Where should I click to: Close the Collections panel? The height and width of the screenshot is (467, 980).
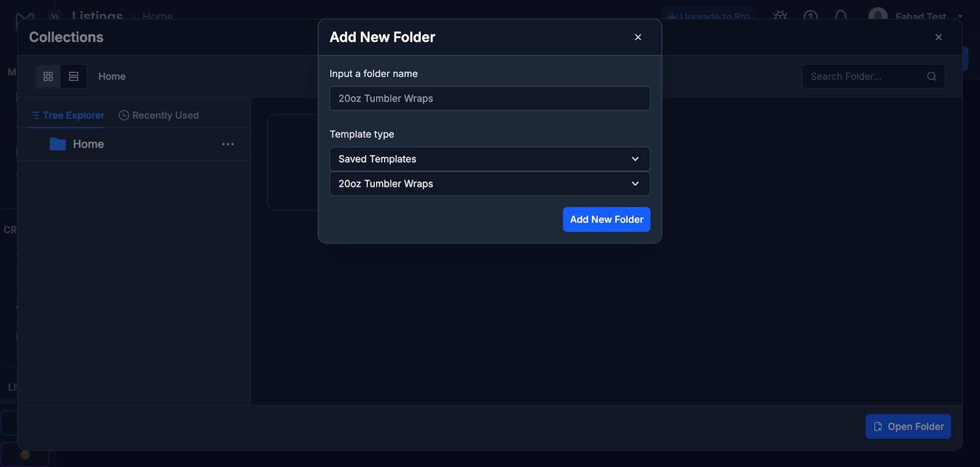pyautogui.click(x=938, y=37)
